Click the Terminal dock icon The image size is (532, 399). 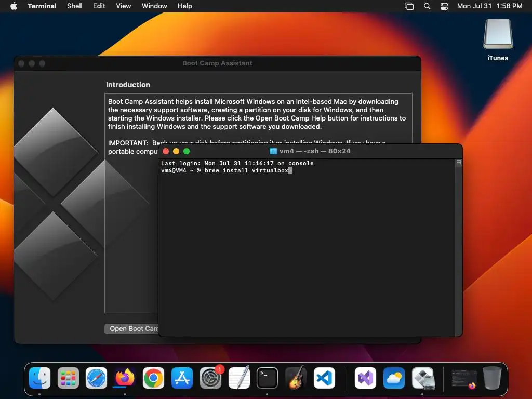tap(268, 378)
